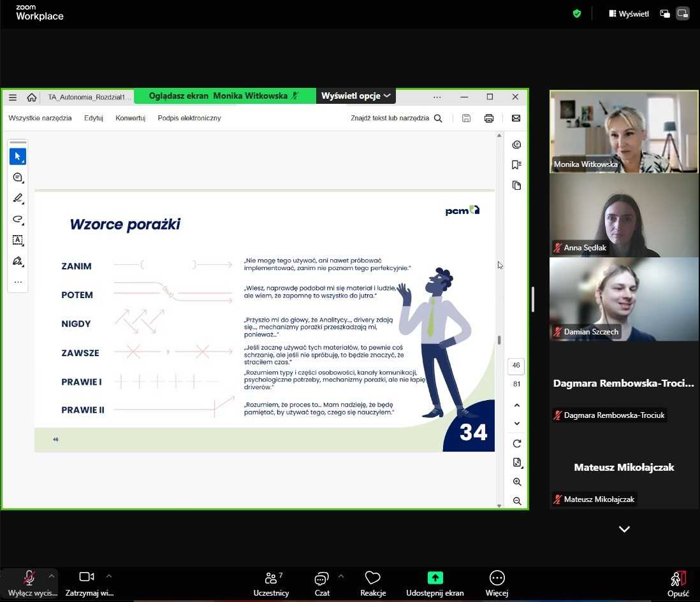Click the Acrobat zoom in magnifier
700x602 pixels.
tap(517, 482)
